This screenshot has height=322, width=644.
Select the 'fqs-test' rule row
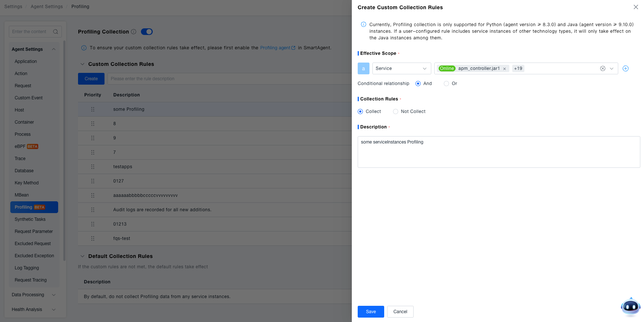(x=215, y=238)
